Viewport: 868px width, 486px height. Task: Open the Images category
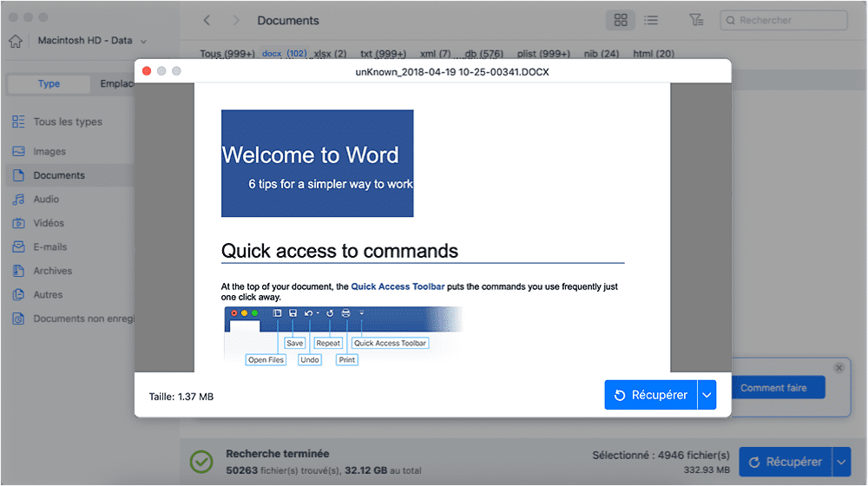point(49,152)
